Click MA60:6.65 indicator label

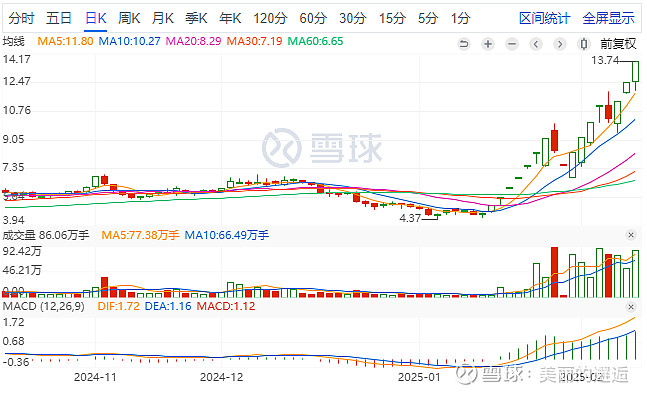[x=315, y=41]
